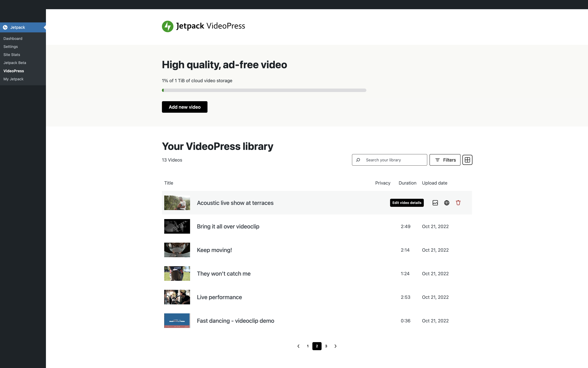The height and width of the screenshot is (368, 588).
Task: Delete Acoustic live show using the trash icon
Action: (x=458, y=203)
